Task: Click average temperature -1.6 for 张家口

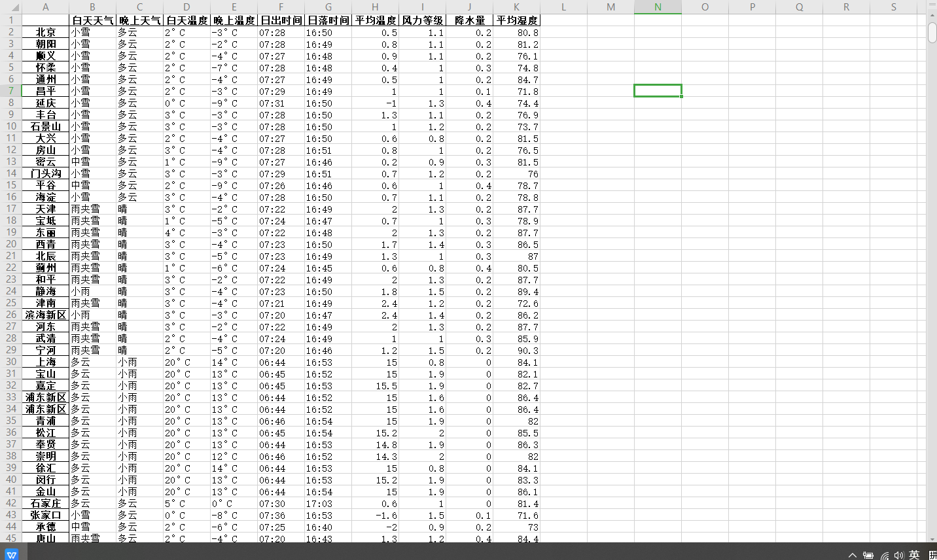Action: tap(375, 515)
